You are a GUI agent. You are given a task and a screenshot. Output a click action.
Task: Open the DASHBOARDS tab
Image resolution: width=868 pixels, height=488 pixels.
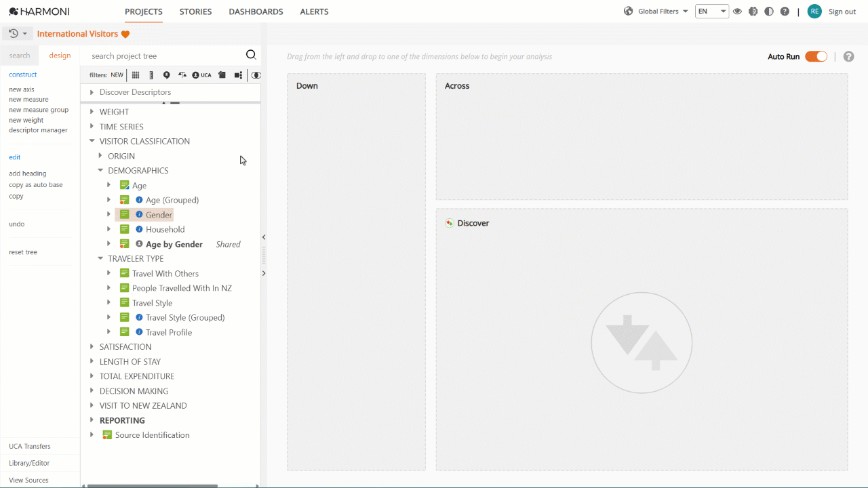point(256,12)
